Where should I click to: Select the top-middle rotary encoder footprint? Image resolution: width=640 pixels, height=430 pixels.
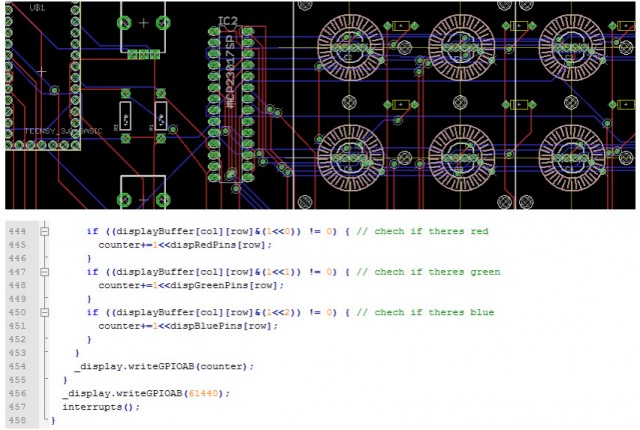tap(462, 45)
